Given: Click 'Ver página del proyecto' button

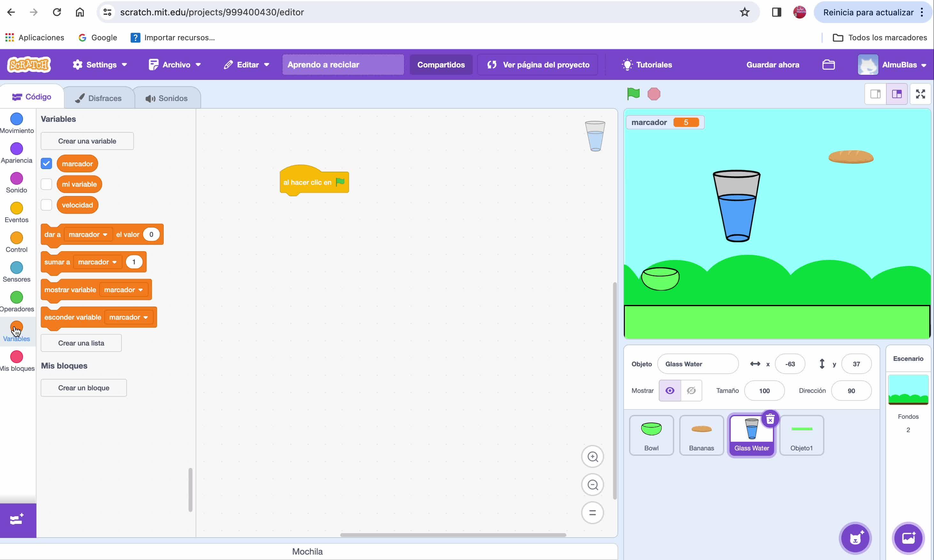Looking at the screenshot, I should click(538, 65).
